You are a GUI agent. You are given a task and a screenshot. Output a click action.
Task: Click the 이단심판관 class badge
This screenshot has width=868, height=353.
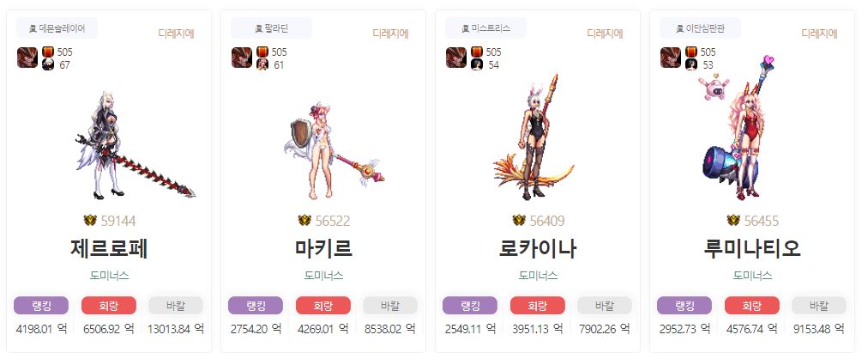[700, 28]
